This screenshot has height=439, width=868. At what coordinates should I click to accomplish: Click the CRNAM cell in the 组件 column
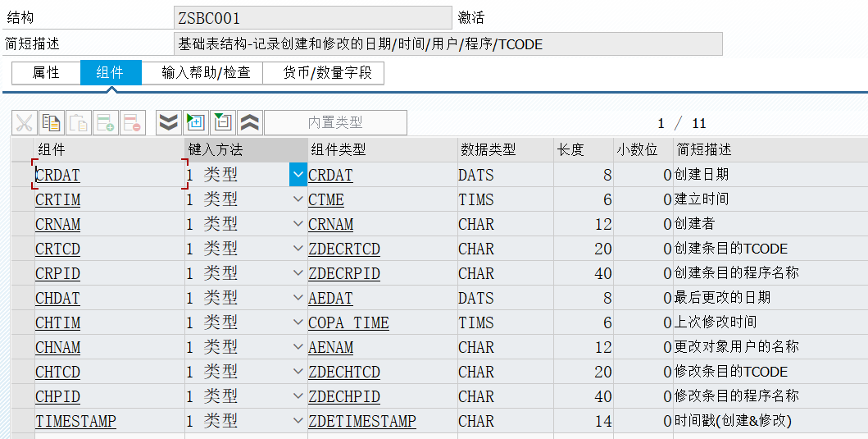click(x=110, y=224)
